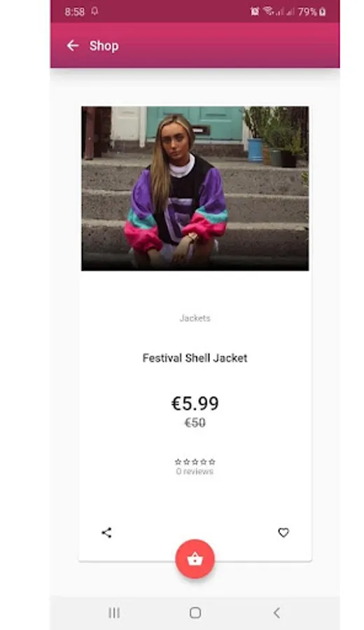Open the Jackets category label
Viewport: 364px width, 630px height.
point(195,318)
